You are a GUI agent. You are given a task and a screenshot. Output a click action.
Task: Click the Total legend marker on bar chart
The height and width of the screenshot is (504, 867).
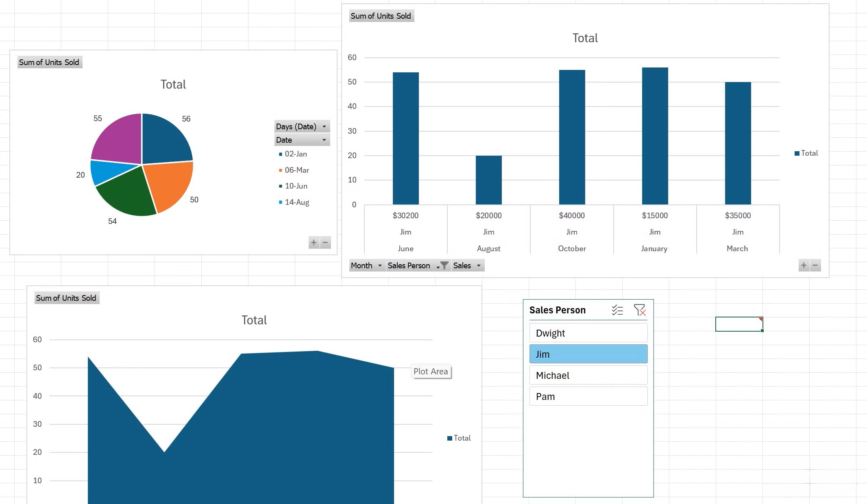796,153
